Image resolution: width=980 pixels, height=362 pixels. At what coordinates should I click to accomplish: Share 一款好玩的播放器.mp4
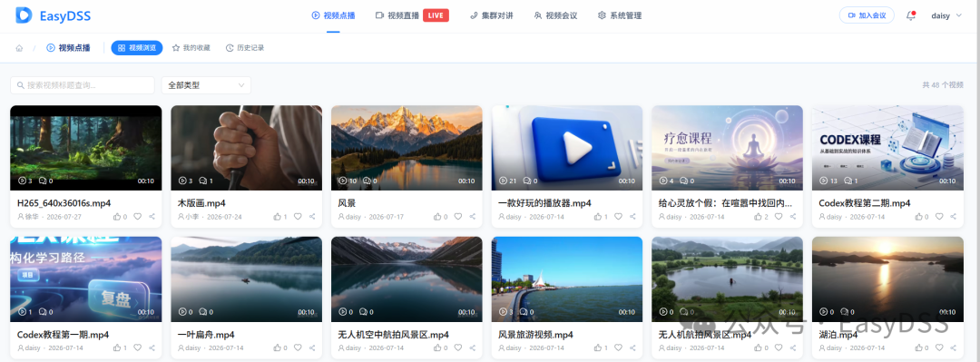click(633, 216)
